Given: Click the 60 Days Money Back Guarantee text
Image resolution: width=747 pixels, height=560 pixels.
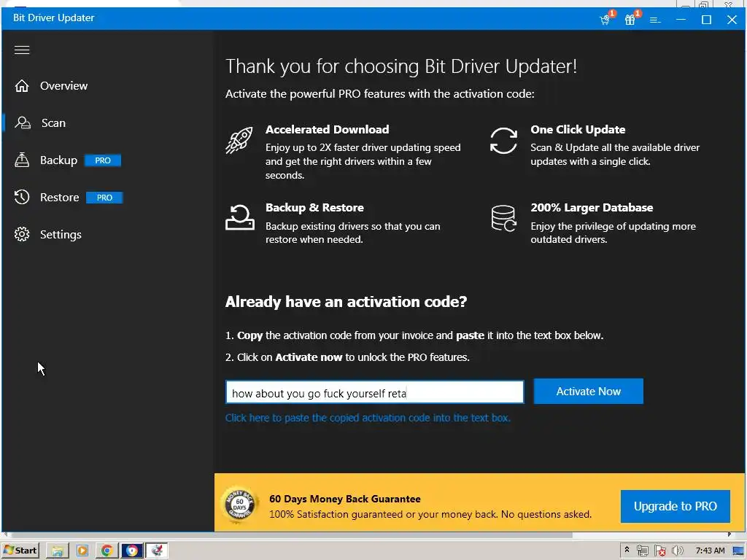Looking at the screenshot, I should (x=345, y=499).
